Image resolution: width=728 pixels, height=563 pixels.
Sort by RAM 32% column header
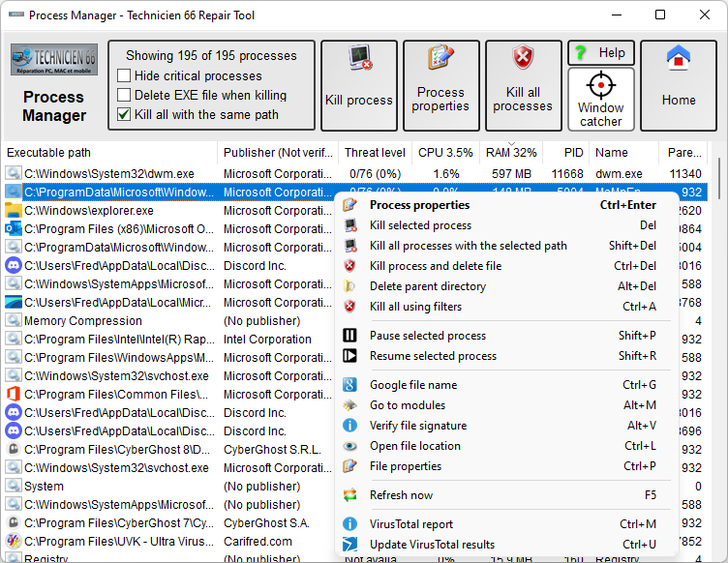(x=511, y=153)
